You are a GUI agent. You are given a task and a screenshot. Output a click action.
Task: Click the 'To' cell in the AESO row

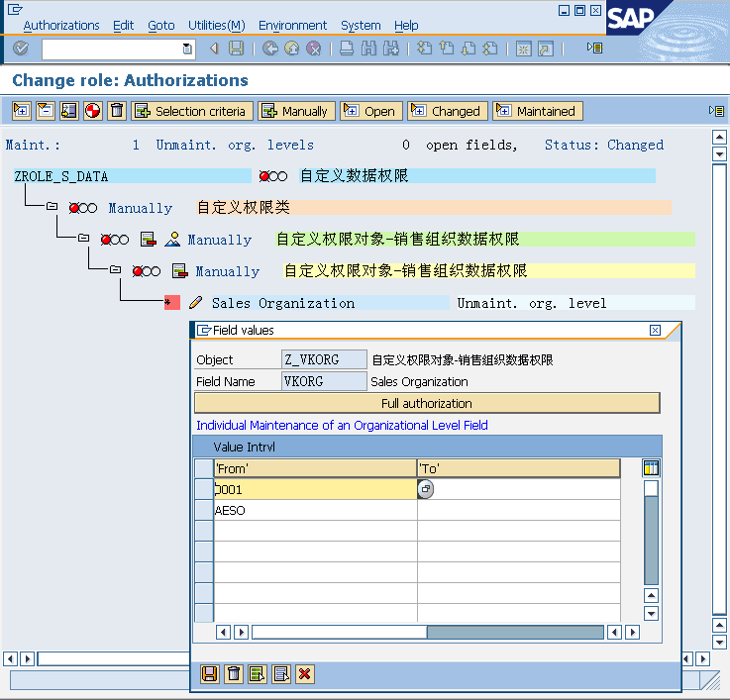tap(519, 510)
